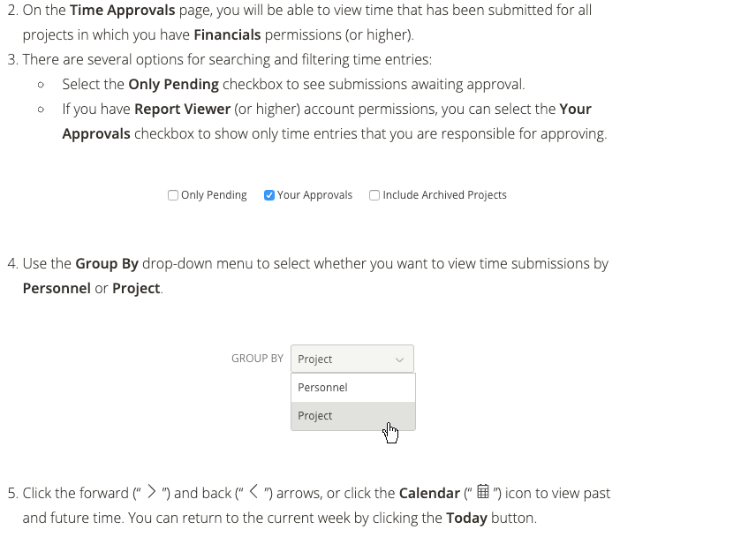Image resolution: width=741 pixels, height=560 pixels.
Task: Click the circle bullet beside Only Pending instruction
Action: tap(41, 84)
